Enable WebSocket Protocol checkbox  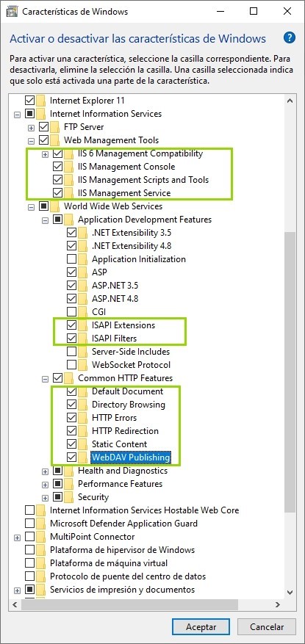click(72, 365)
